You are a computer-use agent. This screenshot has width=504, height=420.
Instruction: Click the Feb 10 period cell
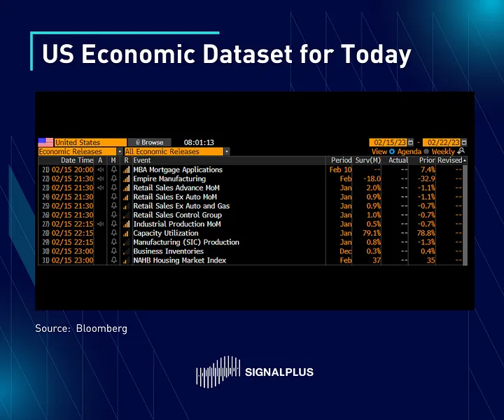pos(341,169)
